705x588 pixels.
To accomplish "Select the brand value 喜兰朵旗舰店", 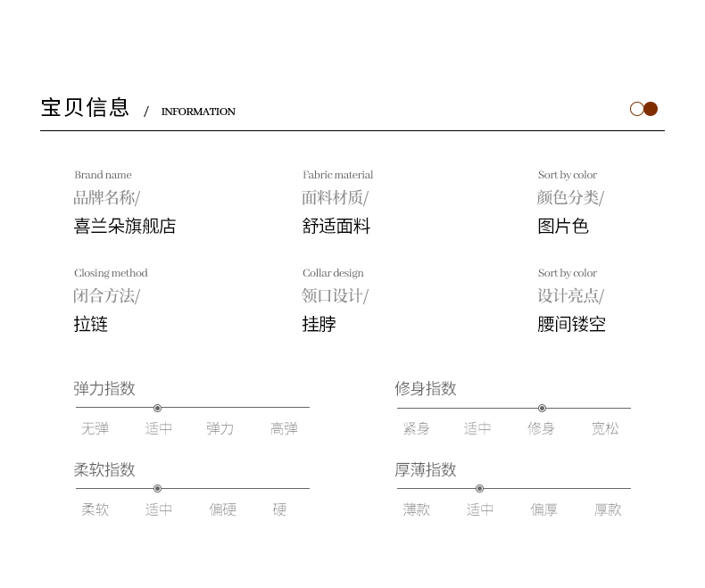I will 125,226.
